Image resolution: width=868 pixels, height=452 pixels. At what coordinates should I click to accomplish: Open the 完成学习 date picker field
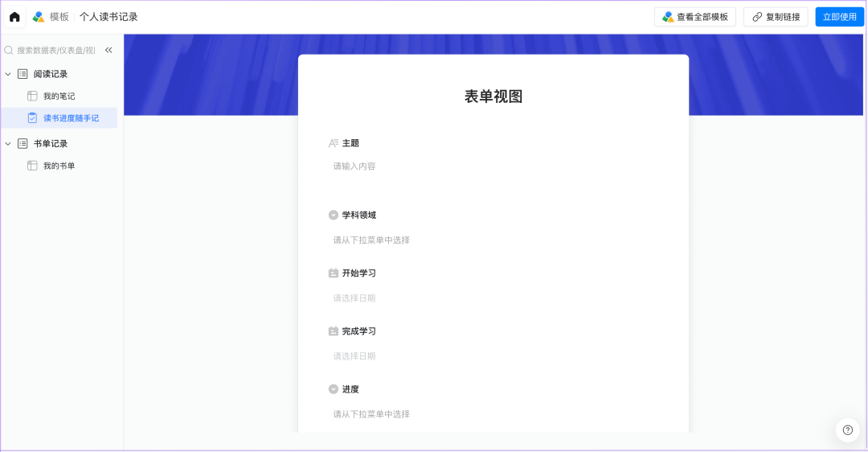[x=492, y=356]
